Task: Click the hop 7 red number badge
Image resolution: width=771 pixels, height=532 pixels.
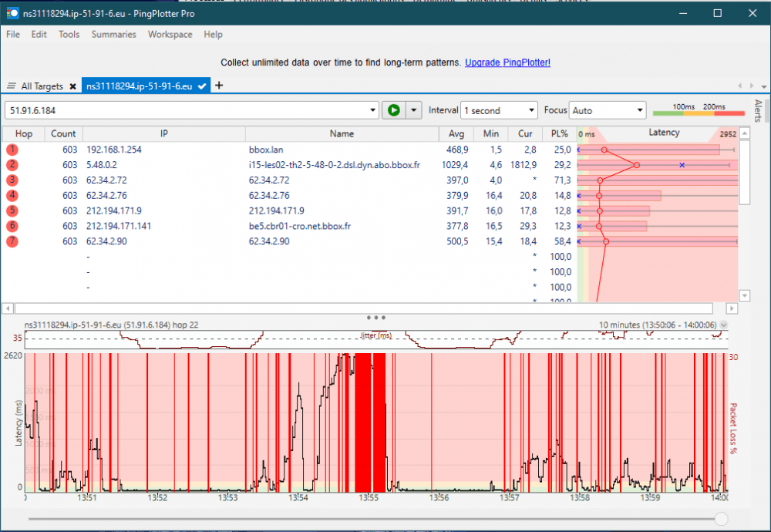Action: tap(12, 241)
